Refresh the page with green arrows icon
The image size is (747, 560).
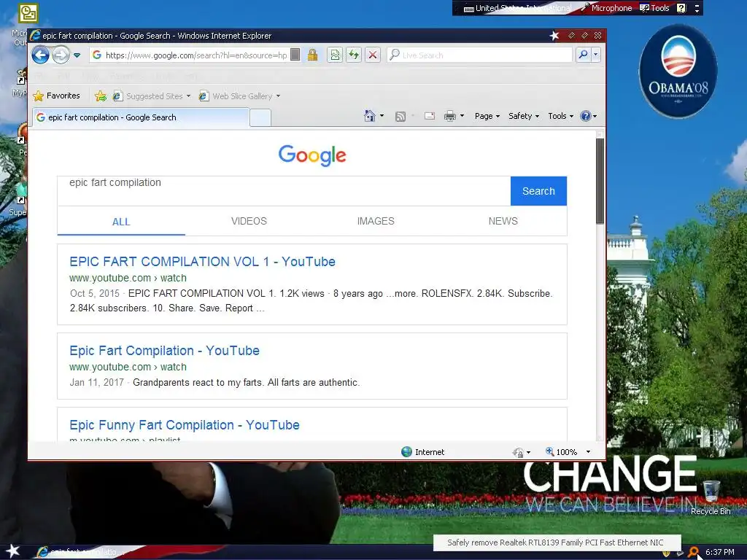pos(354,55)
